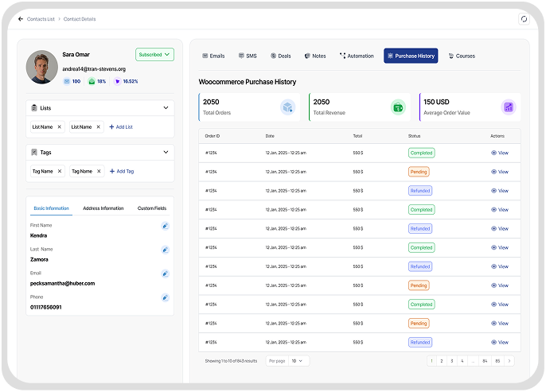
Task: Click the Total Orders box icon
Action: (x=288, y=107)
